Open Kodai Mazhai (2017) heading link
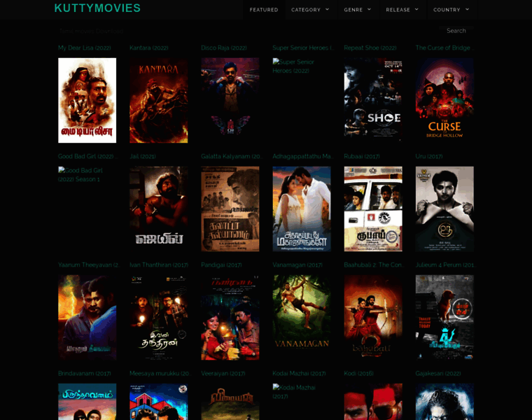 (x=299, y=374)
